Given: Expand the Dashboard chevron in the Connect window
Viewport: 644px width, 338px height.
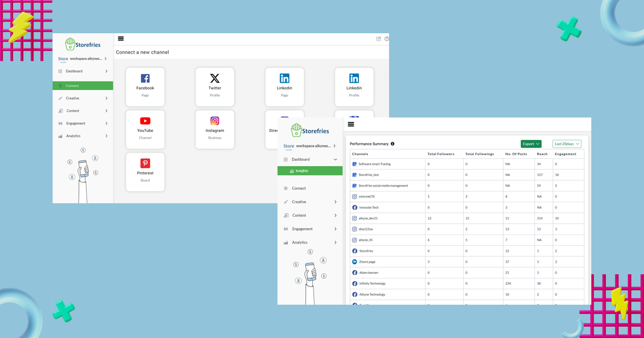Looking at the screenshot, I should pyautogui.click(x=106, y=71).
